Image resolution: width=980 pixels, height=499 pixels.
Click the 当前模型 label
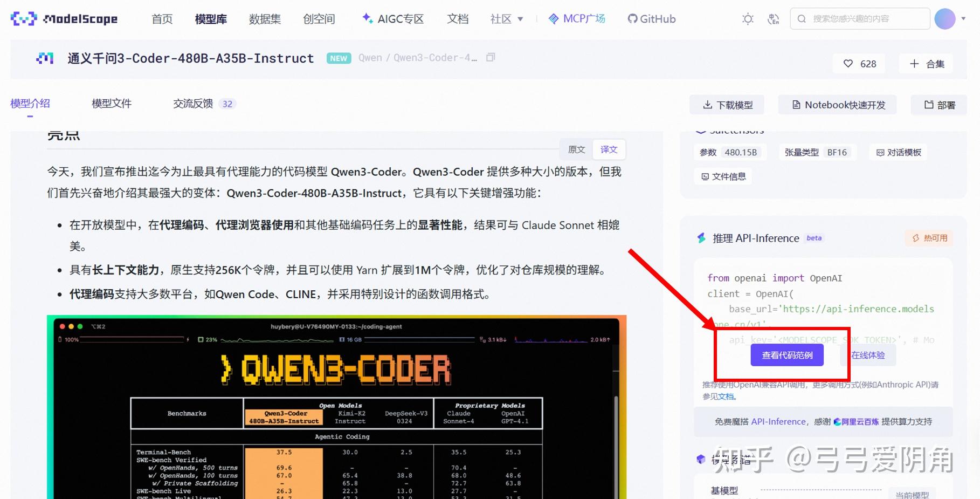click(912, 494)
